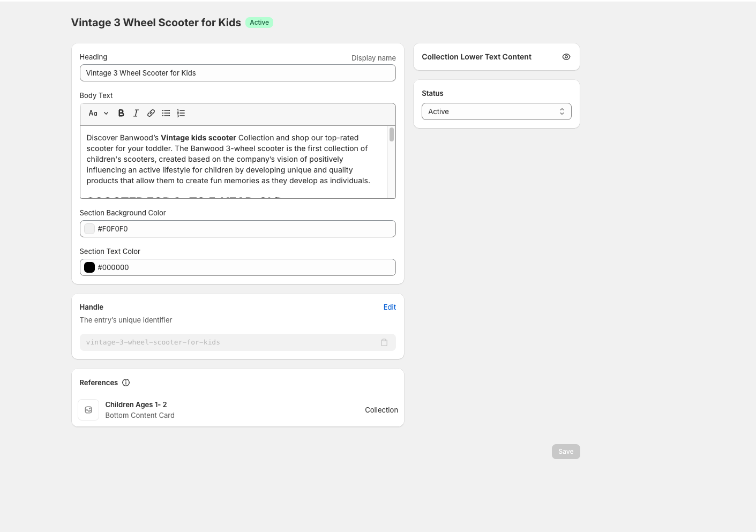Add a numbered list in Body Text
Image resolution: width=756 pixels, height=532 pixels.
[x=181, y=113]
